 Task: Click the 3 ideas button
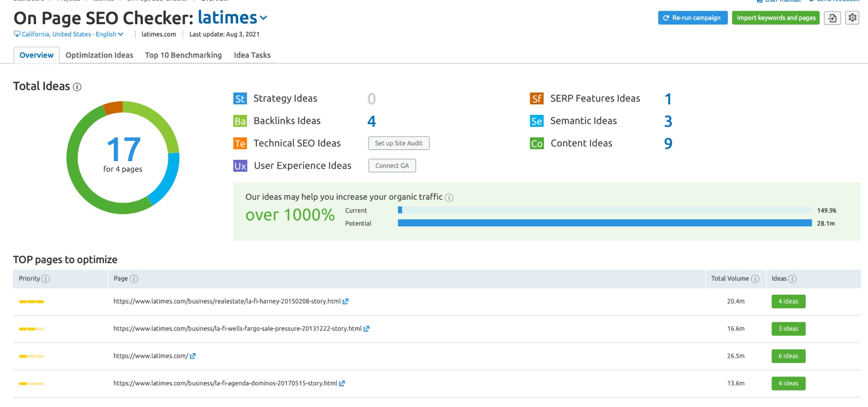(x=788, y=329)
